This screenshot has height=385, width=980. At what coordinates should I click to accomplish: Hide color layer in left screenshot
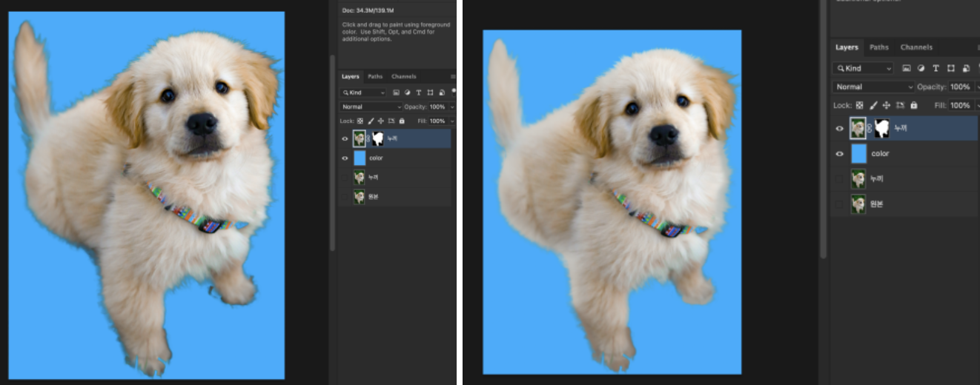click(x=345, y=158)
